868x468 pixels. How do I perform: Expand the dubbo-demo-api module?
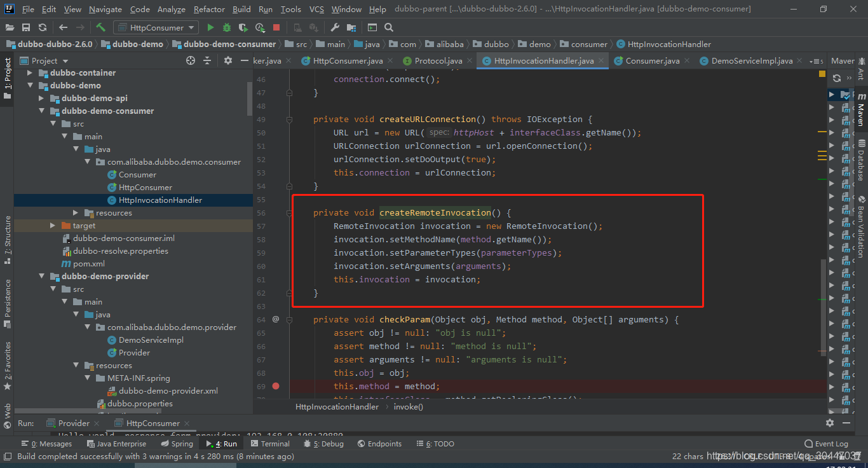[41, 98]
